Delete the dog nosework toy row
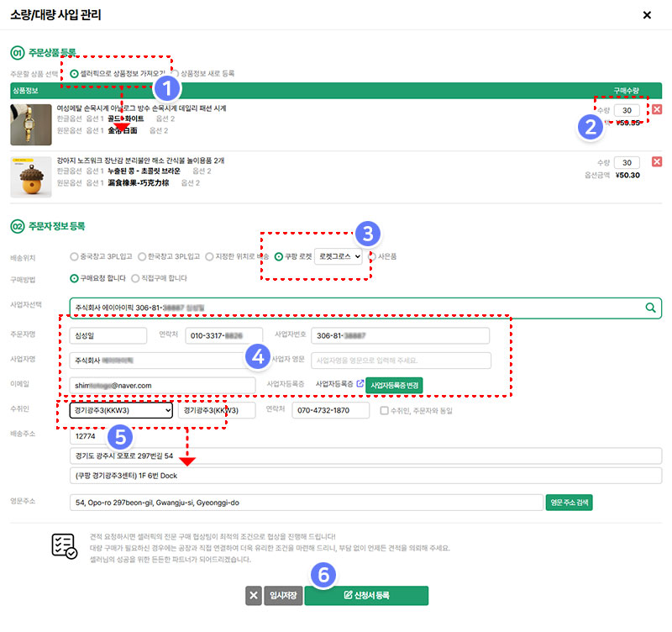Image resolution: width=672 pixels, height=632 pixels. [x=657, y=161]
